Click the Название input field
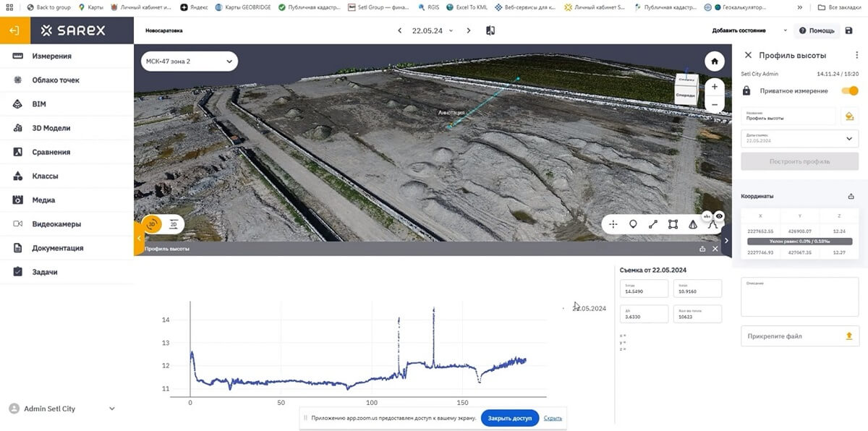Image resolution: width=868 pixels, height=431 pixels. pos(788,116)
